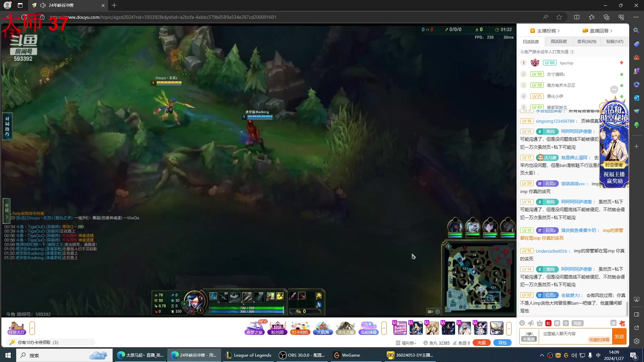Image resolution: width=644 pixels, height=362 pixels.
Task: Mute the tab audio speaker icon
Action: 43,5
